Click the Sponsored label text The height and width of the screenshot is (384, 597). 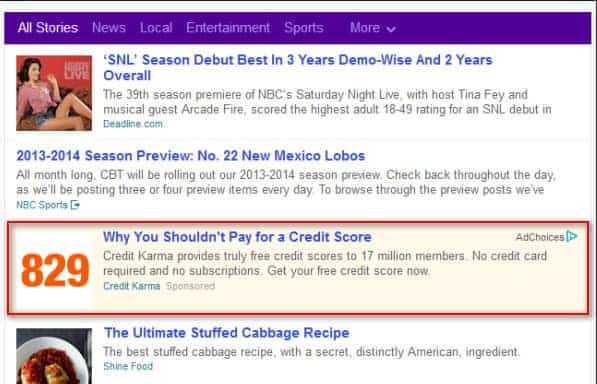click(190, 286)
